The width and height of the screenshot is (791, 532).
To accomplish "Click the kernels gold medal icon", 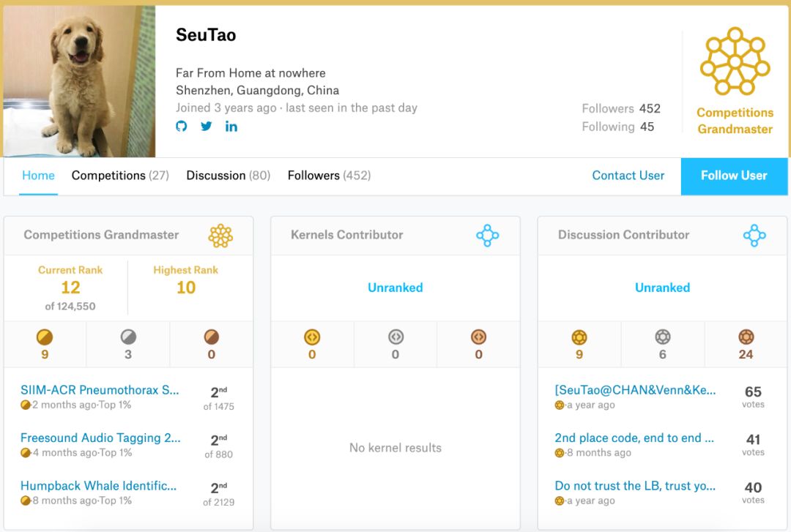I will click(312, 337).
